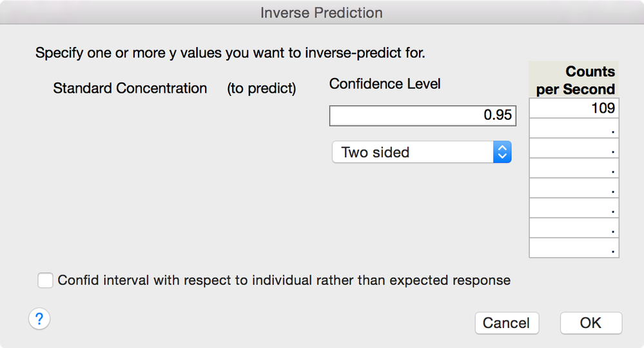Click the Confidence Level label
Image resolution: width=644 pixels, height=348 pixels.
pos(385,84)
